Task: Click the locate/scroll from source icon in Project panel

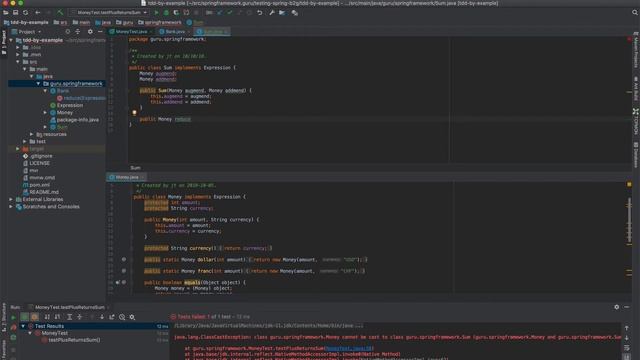Action: [68, 31]
